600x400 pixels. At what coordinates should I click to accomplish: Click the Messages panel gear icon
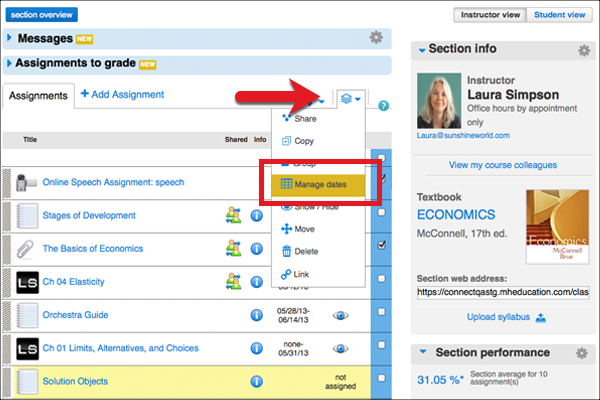click(x=376, y=37)
